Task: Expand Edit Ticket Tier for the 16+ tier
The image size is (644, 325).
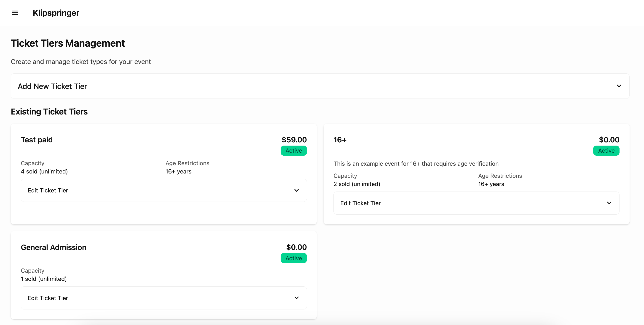Action: [x=360, y=203]
